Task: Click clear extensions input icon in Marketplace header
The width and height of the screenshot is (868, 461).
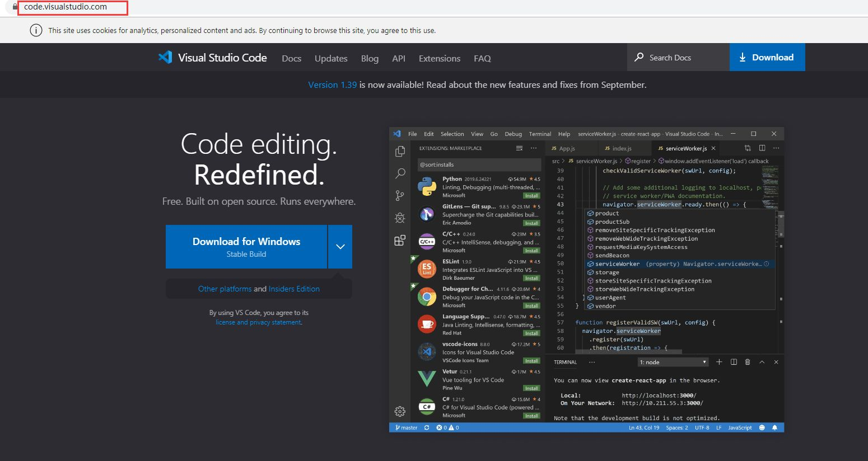Action: (x=519, y=148)
